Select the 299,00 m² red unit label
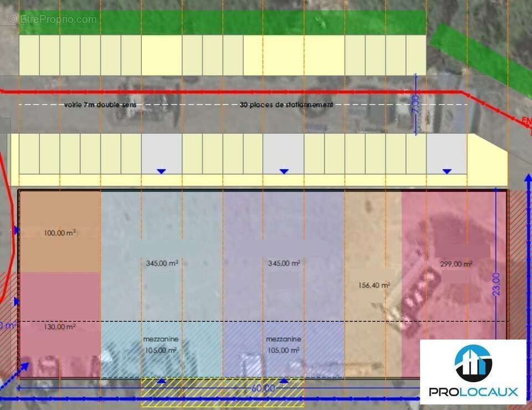This screenshot has height=410, width=532. coord(456,264)
